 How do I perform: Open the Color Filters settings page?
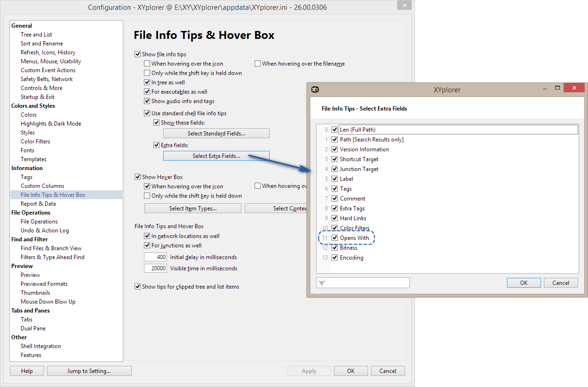(35, 141)
